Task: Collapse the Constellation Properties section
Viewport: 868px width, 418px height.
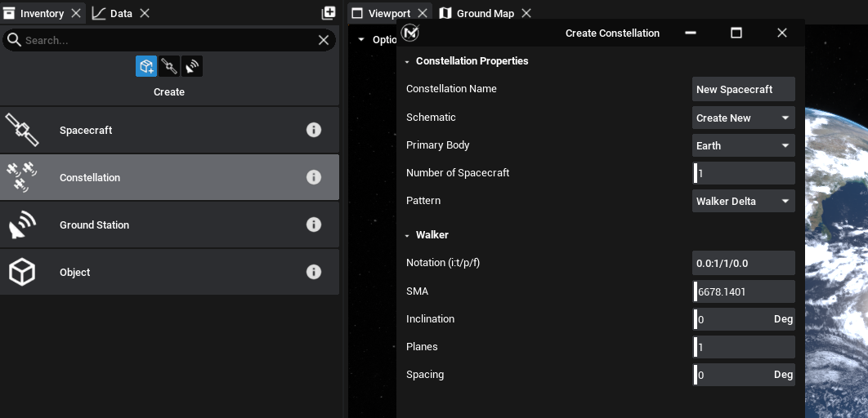Action: click(407, 62)
